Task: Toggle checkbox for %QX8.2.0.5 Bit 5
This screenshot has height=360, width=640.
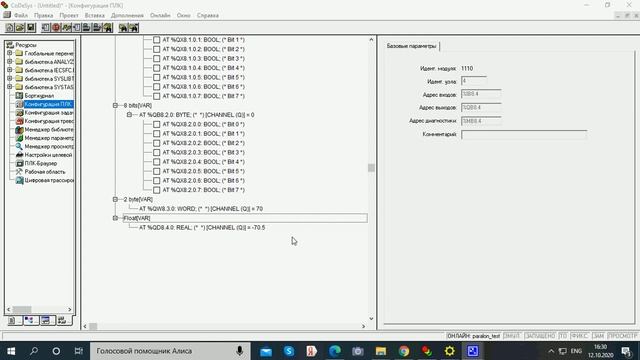Action: pos(156,171)
